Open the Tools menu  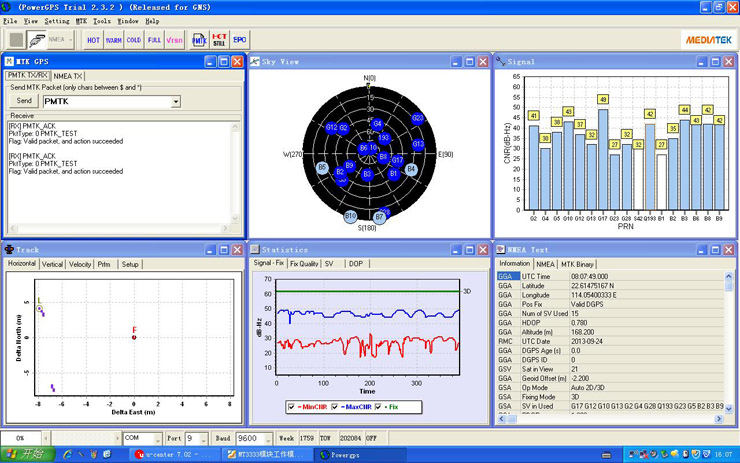(x=101, y=21)
